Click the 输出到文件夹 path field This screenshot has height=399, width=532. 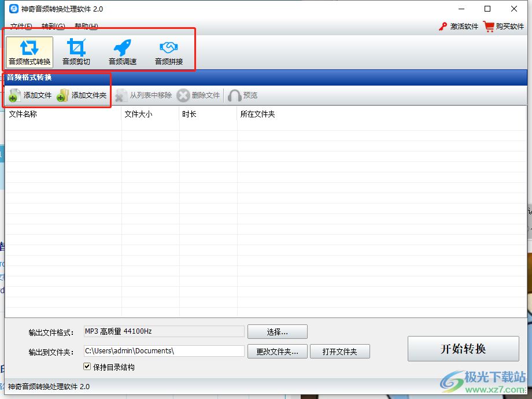tap(164, 351)
